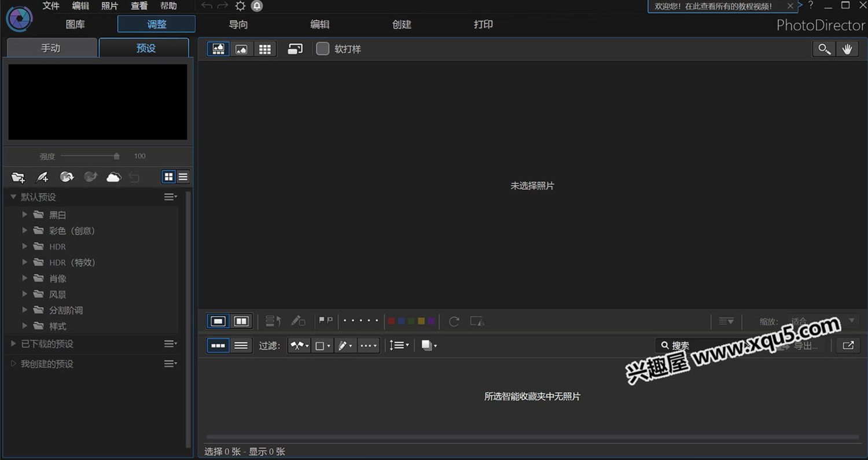868x460 pixels.
Task: Click the import presets folder icon
Action: pos(18,177)
